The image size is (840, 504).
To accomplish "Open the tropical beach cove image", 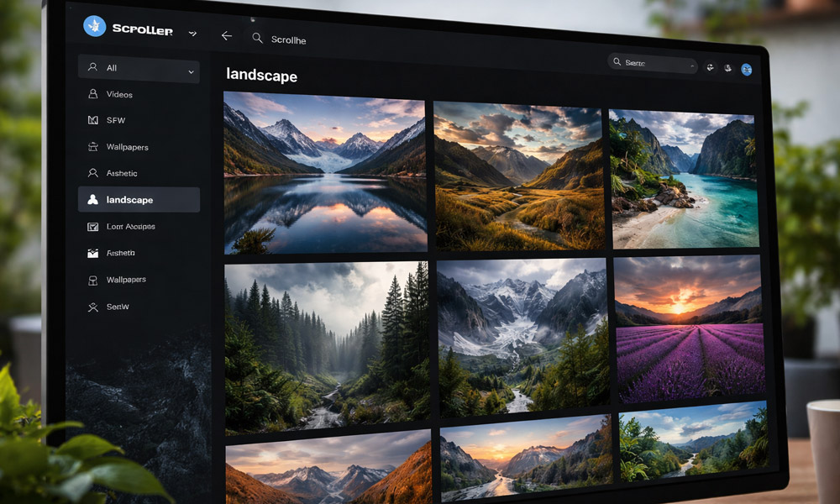I will point(682,179).
